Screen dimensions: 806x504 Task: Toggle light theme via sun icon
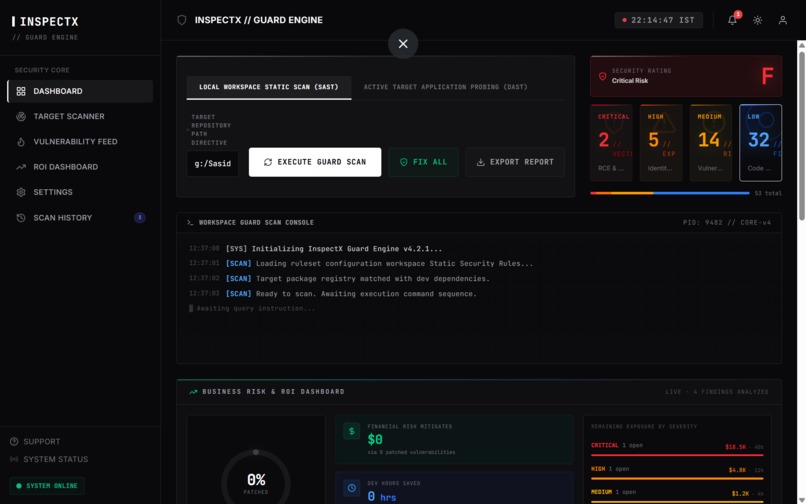point(757,20)
